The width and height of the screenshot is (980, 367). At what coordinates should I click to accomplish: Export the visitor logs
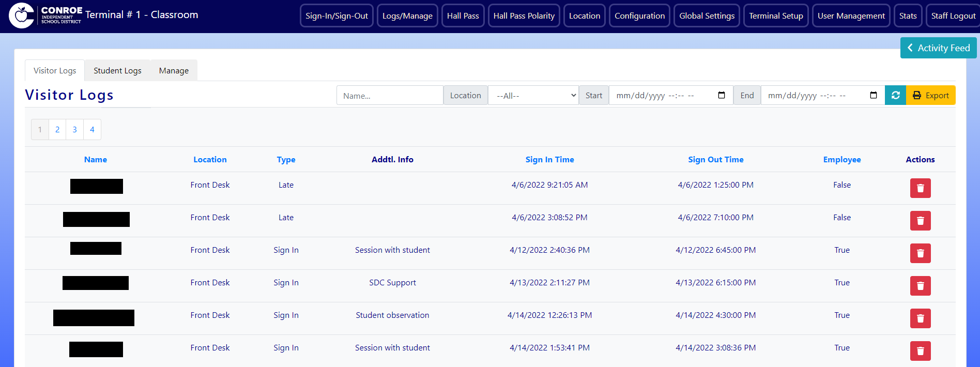tap(930, 96)
